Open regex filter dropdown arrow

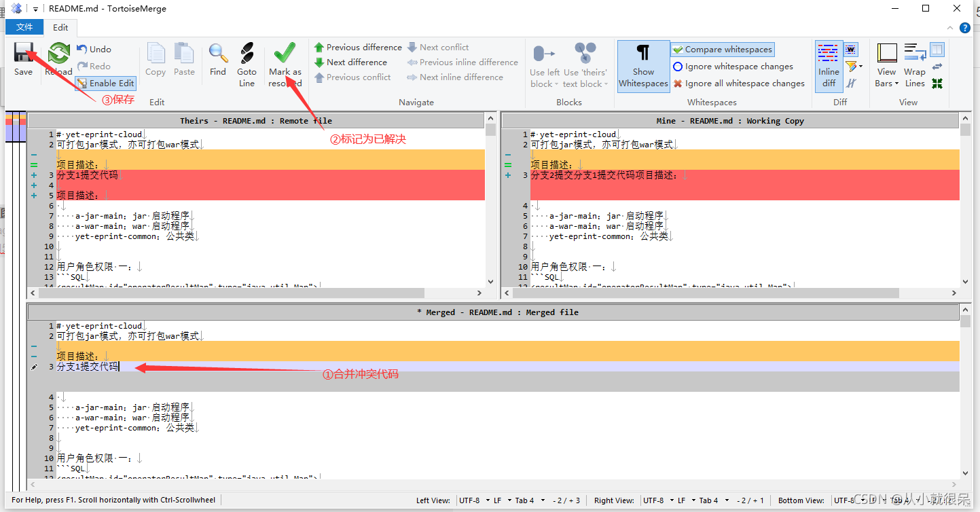(860, 67)
